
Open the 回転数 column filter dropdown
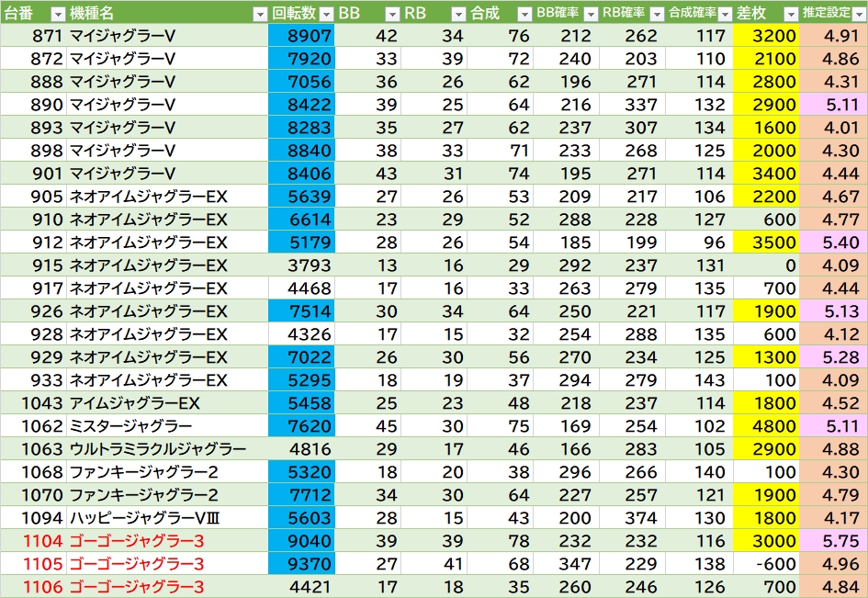[327, 14]
